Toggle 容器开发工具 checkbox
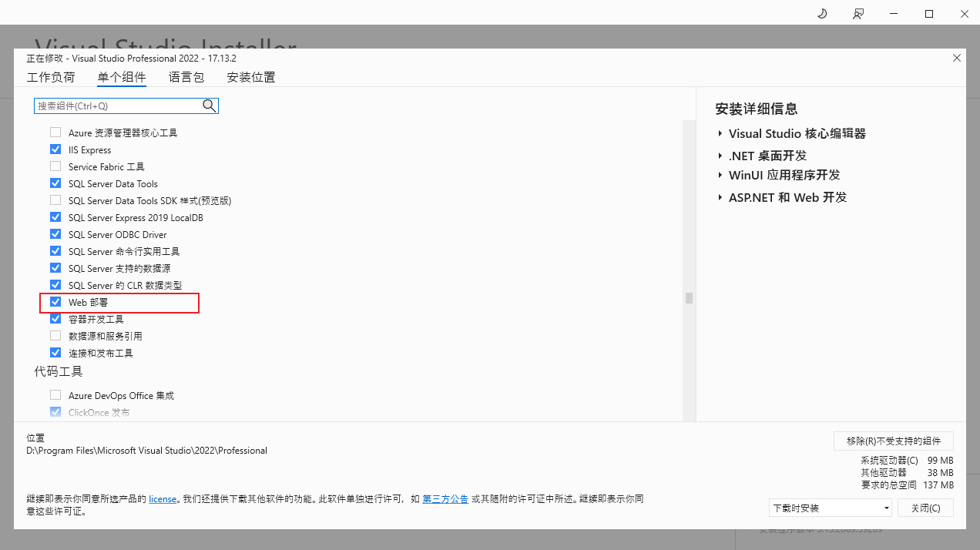Image resolution: width=980 pixels, height=550 pixels. tap(55, 319)
